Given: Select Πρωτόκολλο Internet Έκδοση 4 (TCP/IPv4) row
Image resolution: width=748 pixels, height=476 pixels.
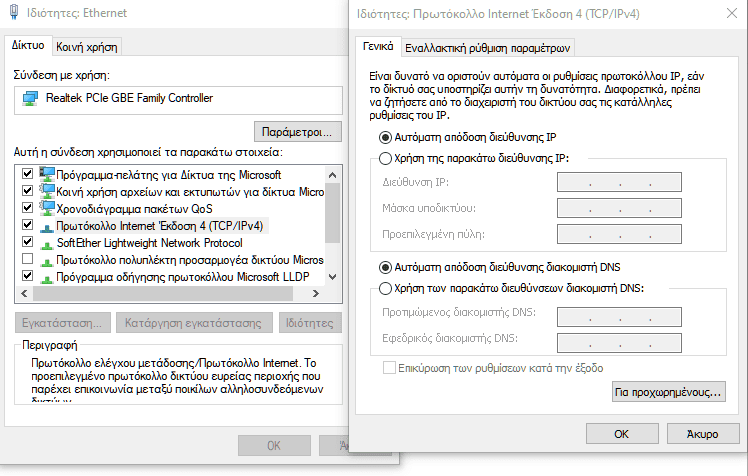Looking at the screenshot, I should pyautogui.click(x=160, y=226).
